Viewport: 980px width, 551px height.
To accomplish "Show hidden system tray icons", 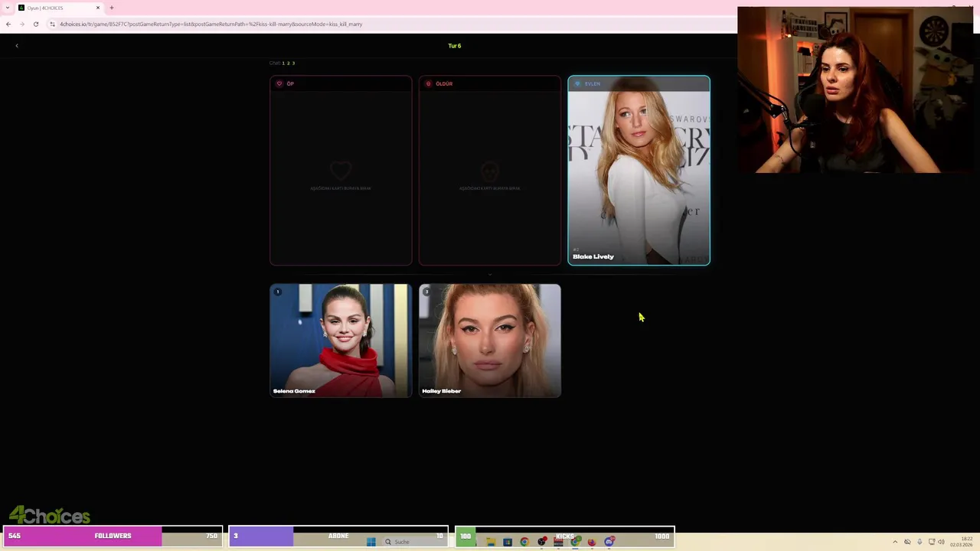I will (x=895, y=542).
